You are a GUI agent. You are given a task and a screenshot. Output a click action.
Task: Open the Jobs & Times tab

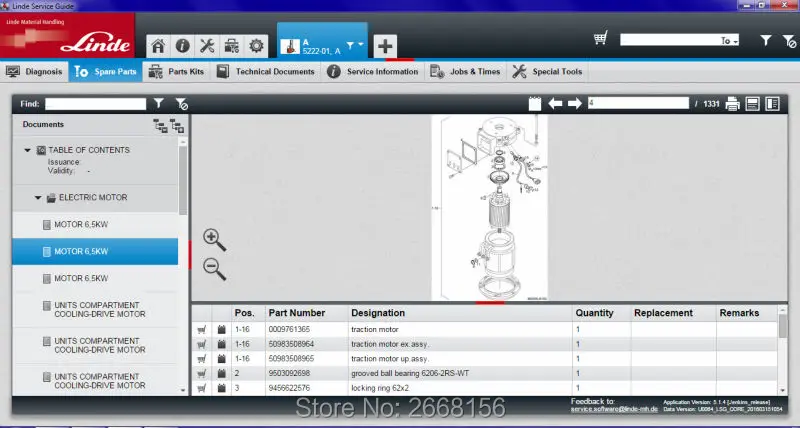465,72
